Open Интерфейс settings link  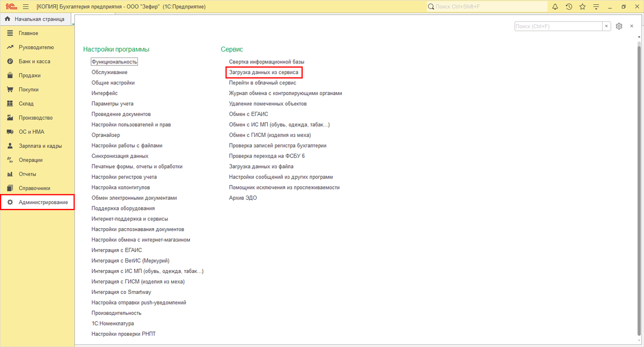[x=105, y=93]
